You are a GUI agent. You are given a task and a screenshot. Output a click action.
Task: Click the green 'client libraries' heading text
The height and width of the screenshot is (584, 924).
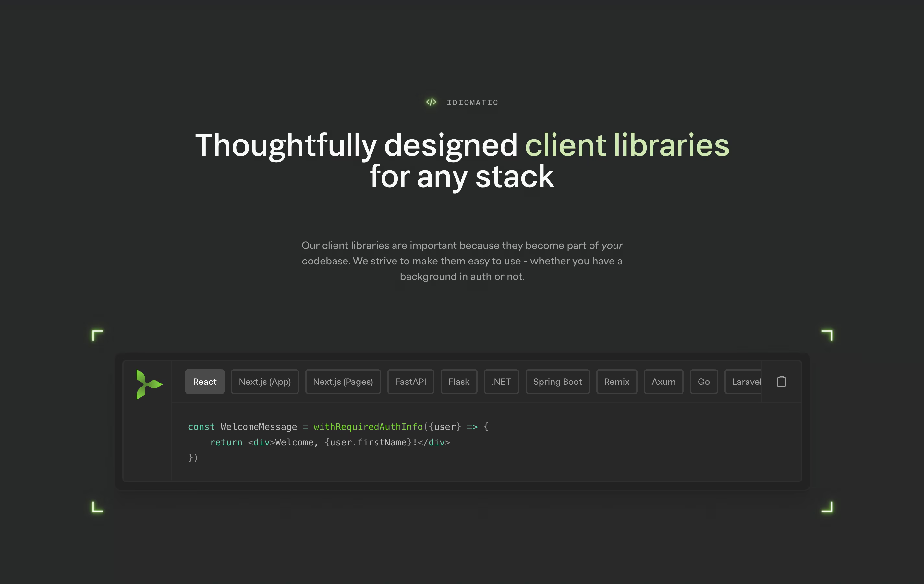626,145
